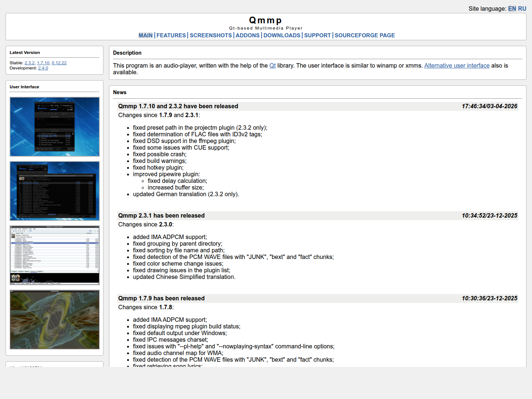Follow the Qt library link

pos(273,65)
